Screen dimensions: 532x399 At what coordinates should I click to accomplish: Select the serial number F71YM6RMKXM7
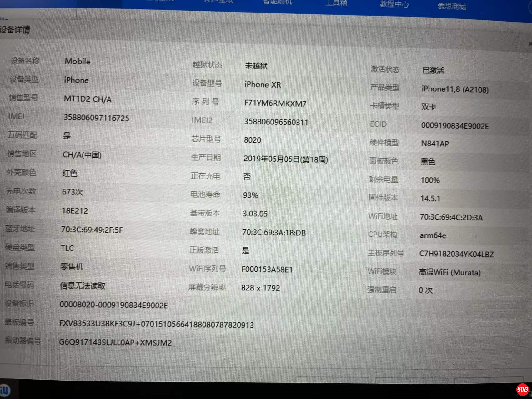point(275,104)
